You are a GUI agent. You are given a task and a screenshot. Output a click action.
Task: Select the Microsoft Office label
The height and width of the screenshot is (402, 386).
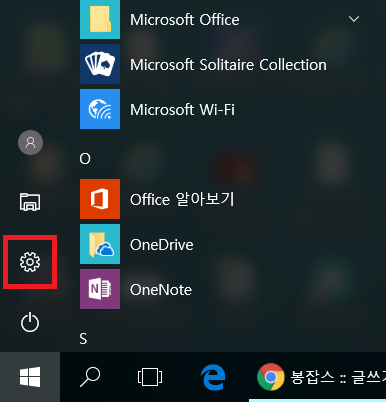click(185, 20)
